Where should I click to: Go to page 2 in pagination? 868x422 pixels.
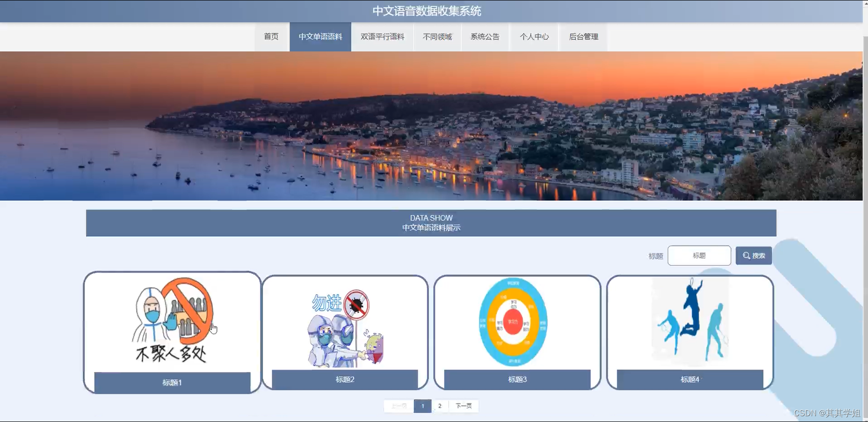pos(440,406)
